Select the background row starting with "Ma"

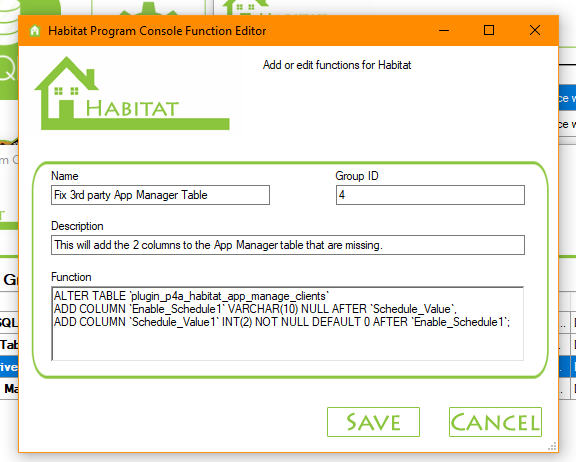pyautogui.click(x=9, y=388)
